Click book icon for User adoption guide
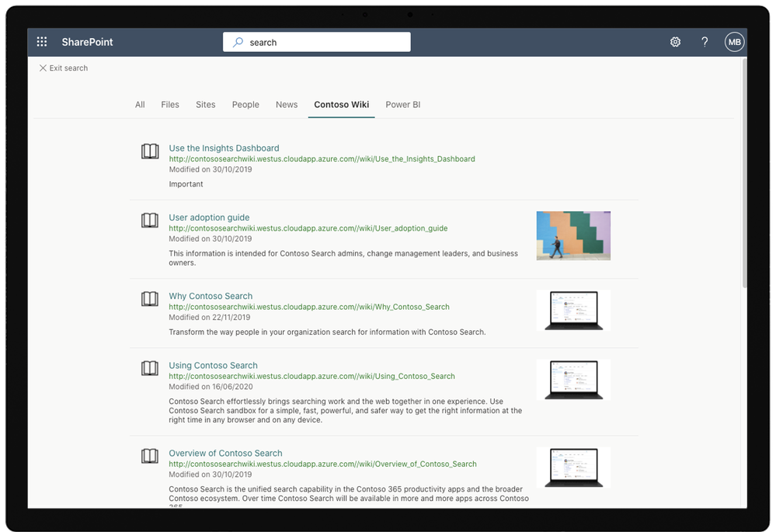This screenshot has width=776, height=532. point(150,221)
